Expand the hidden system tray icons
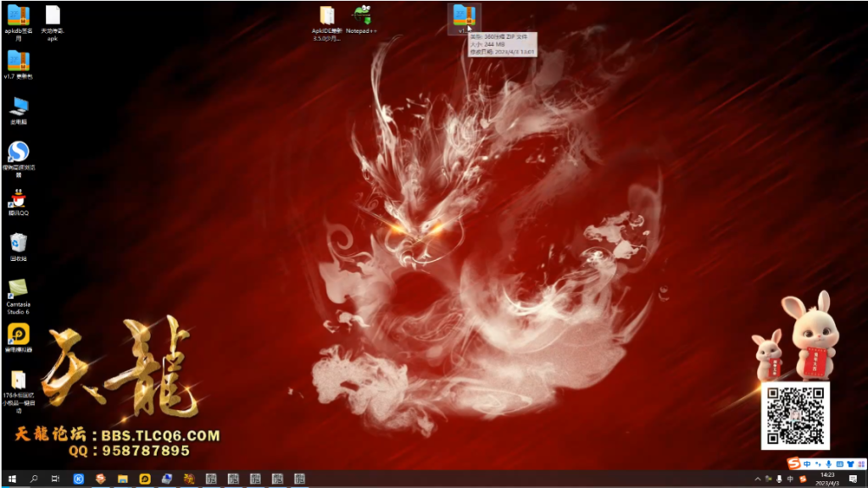Image resolution: width=868 pixels, height=488 pixels. click(758, 479)
